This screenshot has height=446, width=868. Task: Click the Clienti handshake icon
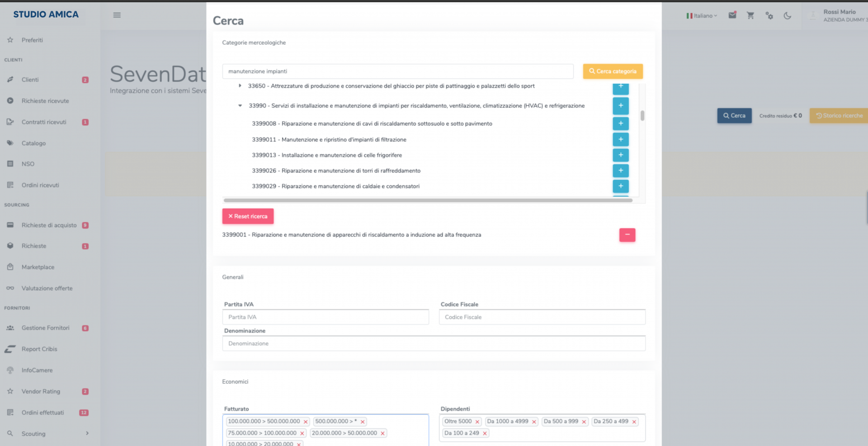(x=10, y=80)
